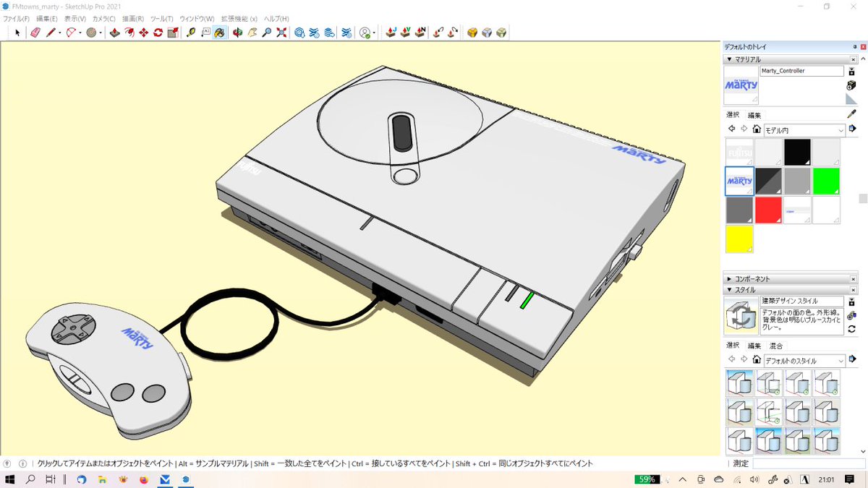Collapse the マテリアル panel
Image resolution: width=868 pixels, height=488 pixels.
[x=730, y=59]
